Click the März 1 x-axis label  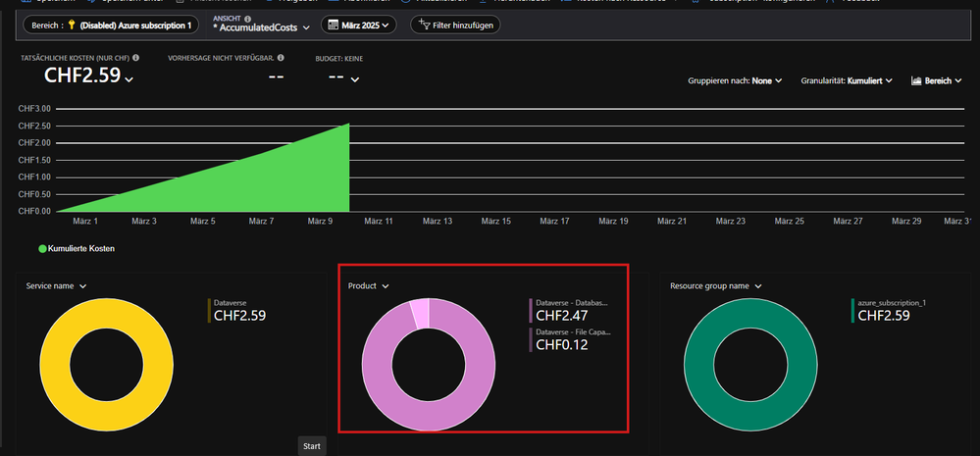pos(85,221)
